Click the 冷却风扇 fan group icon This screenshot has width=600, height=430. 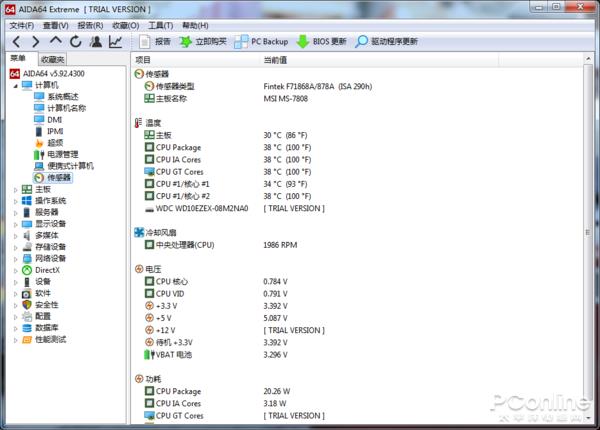pos(139,232)
